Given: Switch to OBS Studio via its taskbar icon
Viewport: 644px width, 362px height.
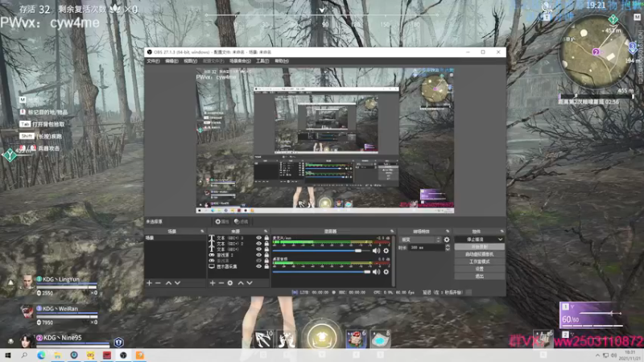Looking at the screenshot, I should [123, 356].
